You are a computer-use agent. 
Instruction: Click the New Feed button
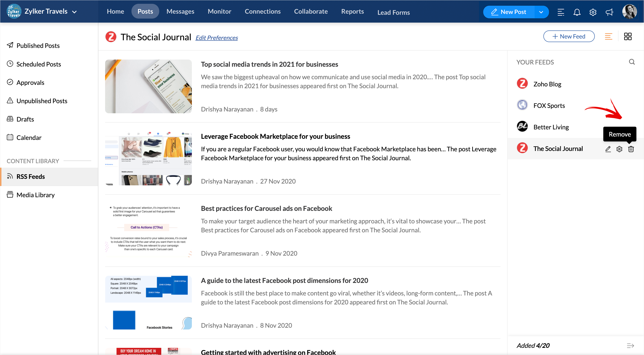click(x=569, y=36)
